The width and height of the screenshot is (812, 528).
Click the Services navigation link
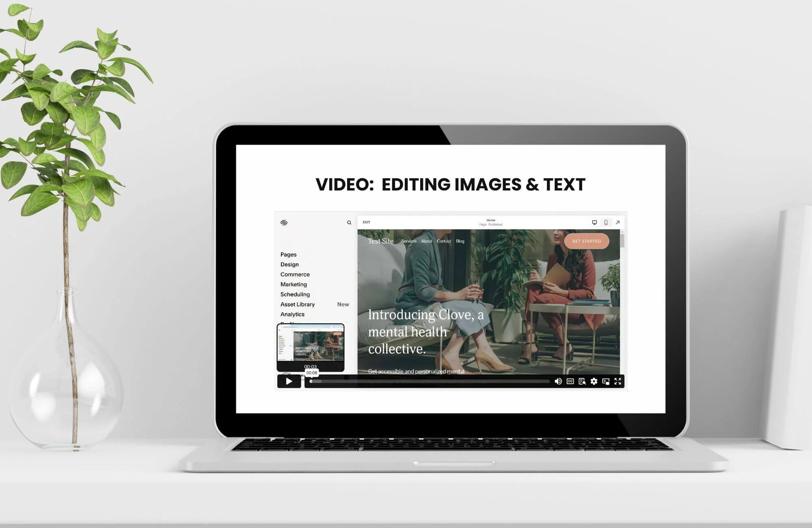pyautogui.click(x=409, y=241)
